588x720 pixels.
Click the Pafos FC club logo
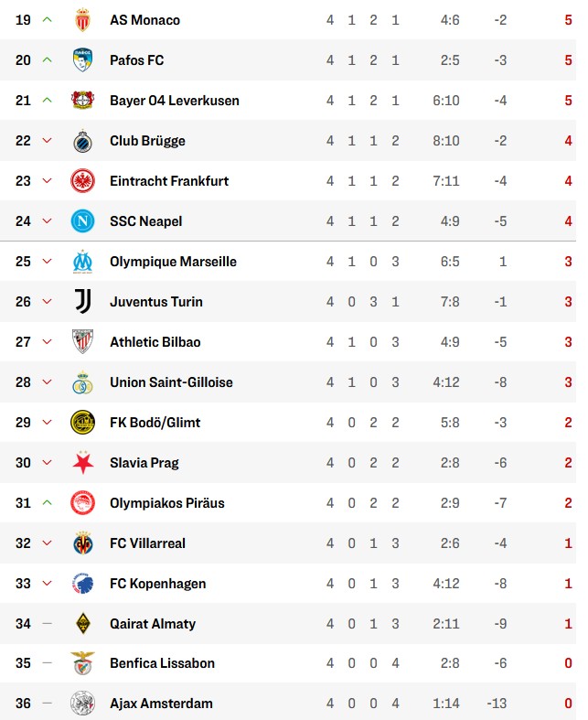click(83, 60)
